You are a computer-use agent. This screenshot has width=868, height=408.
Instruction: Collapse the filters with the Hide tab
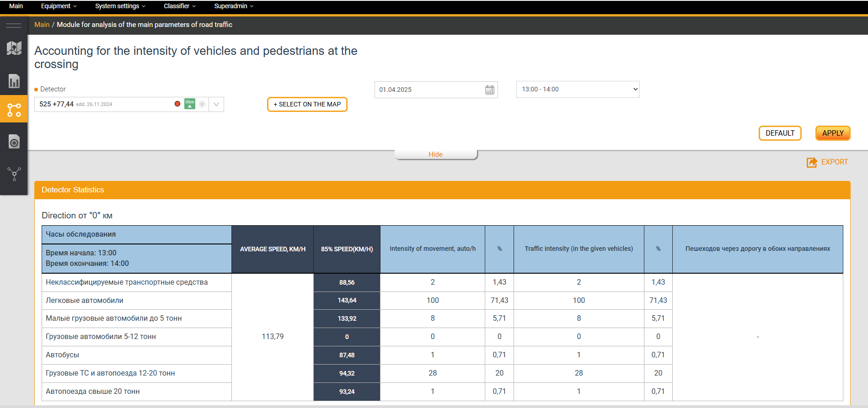click(x=436, y=154)
